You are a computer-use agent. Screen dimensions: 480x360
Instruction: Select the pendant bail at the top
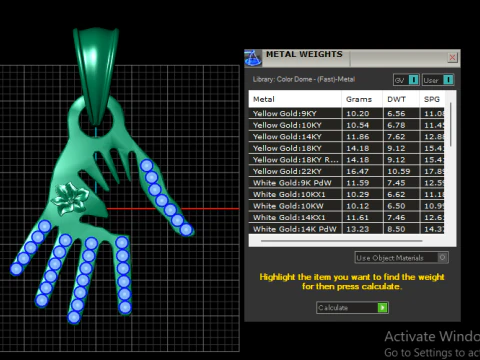pyautogui.click(x=96, y=76)
